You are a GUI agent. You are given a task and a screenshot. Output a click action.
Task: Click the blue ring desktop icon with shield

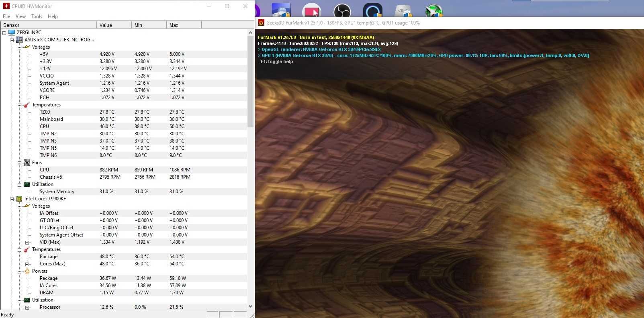coord(372,10)
